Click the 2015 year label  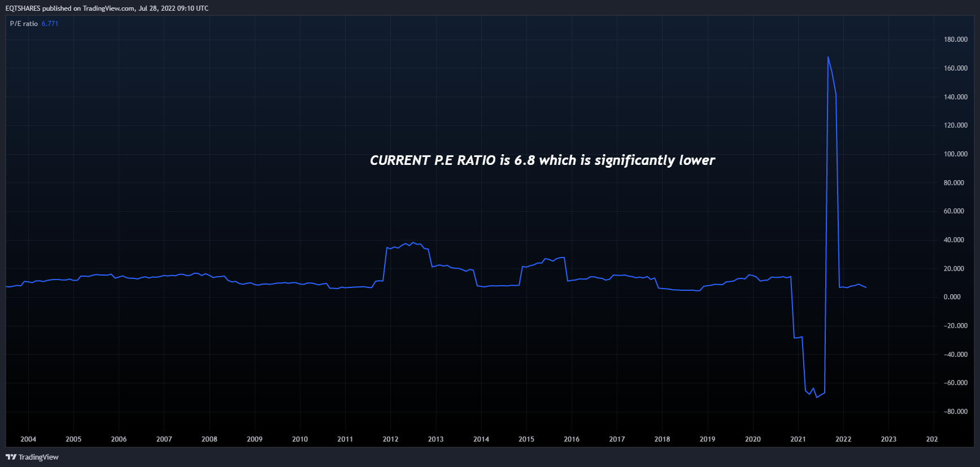pos(526,439)
